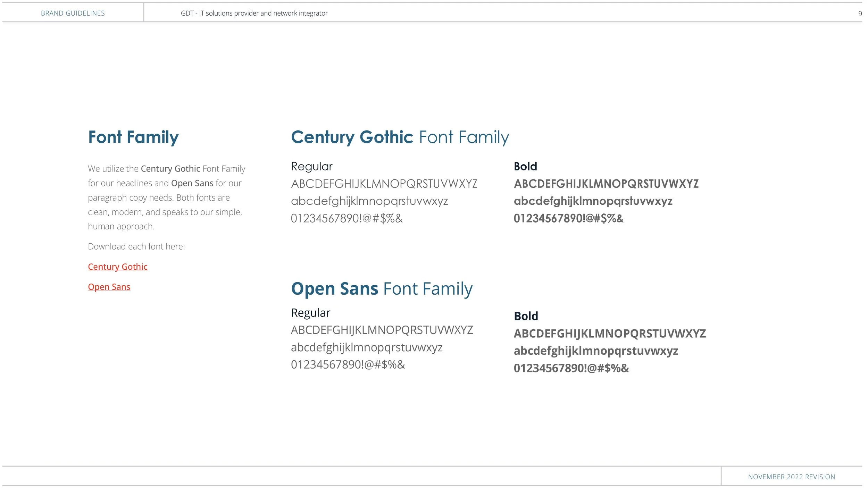The image size is (868, 488).
Task: Click the BRAND GUIDELINES header text
Action: tap(73, 13)
